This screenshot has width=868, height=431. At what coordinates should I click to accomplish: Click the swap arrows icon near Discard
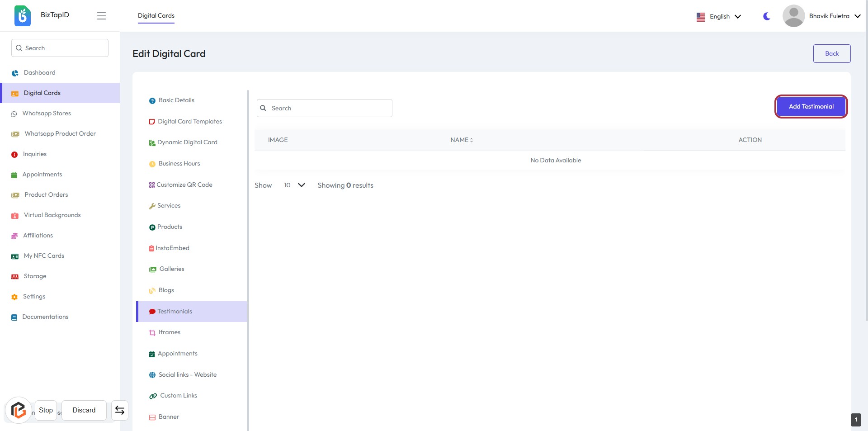(x=120, y=410)
